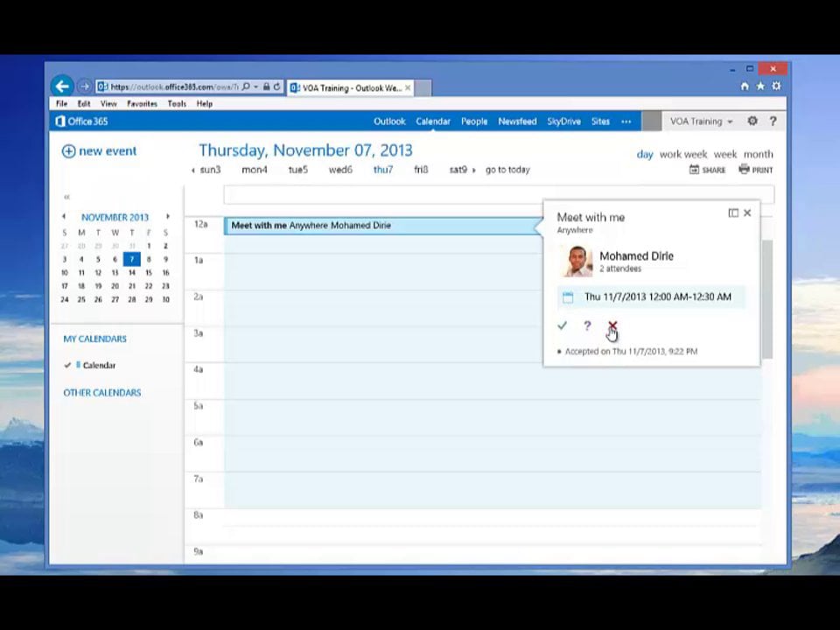Open the Favorites menu

142,104
